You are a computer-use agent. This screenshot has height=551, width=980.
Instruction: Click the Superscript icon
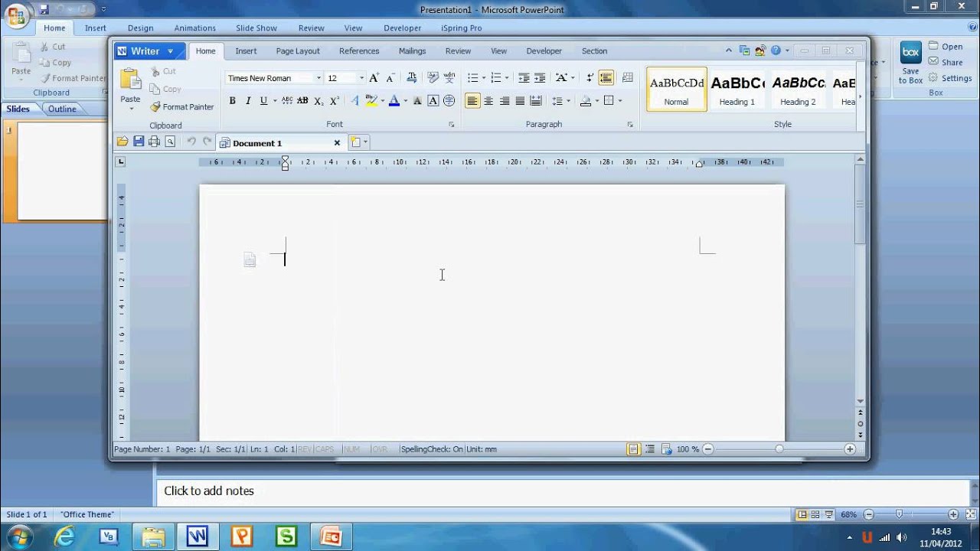(x=335, y=101)
